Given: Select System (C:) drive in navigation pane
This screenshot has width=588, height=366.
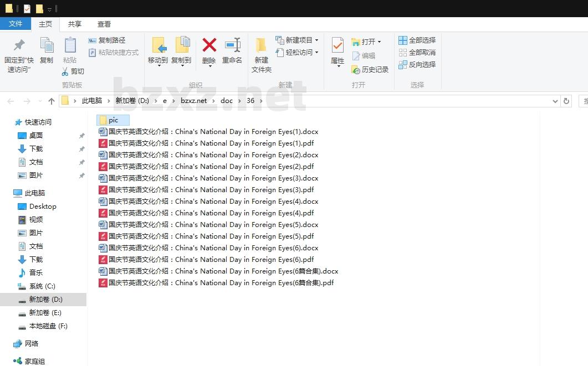Looking at the screenshot, I should 42,286.
